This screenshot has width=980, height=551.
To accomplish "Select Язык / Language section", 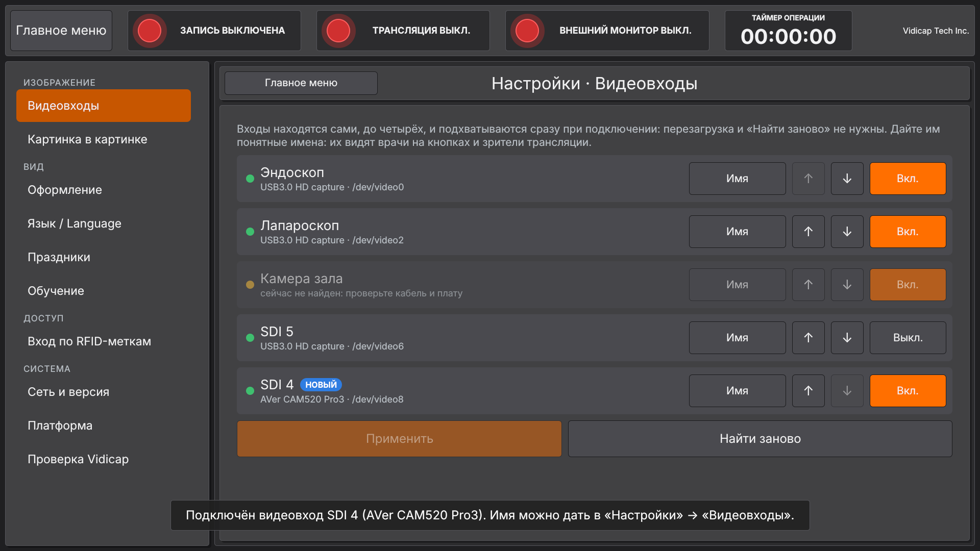I will click(x=104, y=223).
